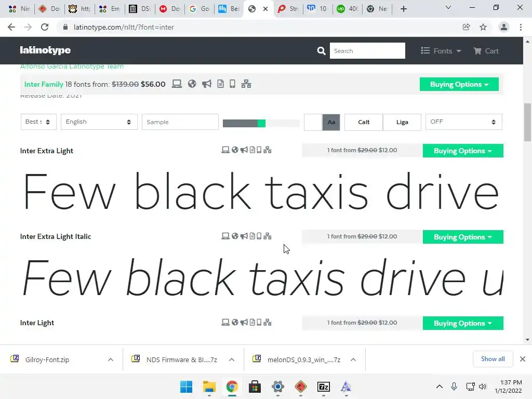Open Gilroy-Font.zip downloaded file
Image resolution: width=532 pixels, height=399 pixels.
coord(47,360)
